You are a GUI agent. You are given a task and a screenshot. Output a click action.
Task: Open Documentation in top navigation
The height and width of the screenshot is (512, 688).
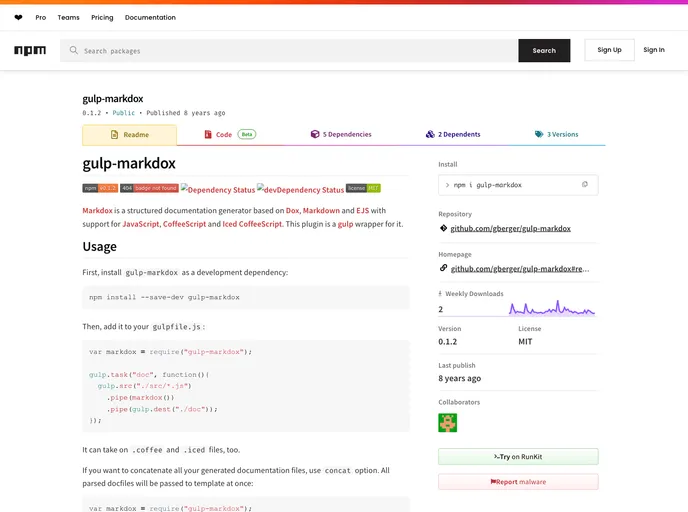150,18
